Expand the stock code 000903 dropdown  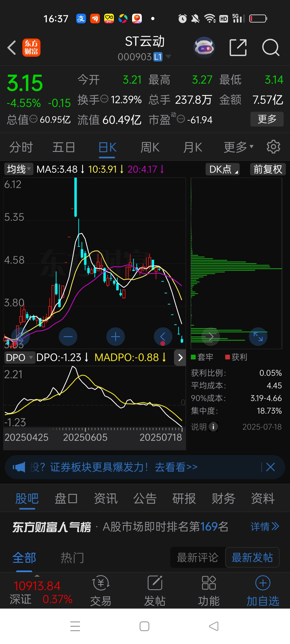tap(168, 56)
